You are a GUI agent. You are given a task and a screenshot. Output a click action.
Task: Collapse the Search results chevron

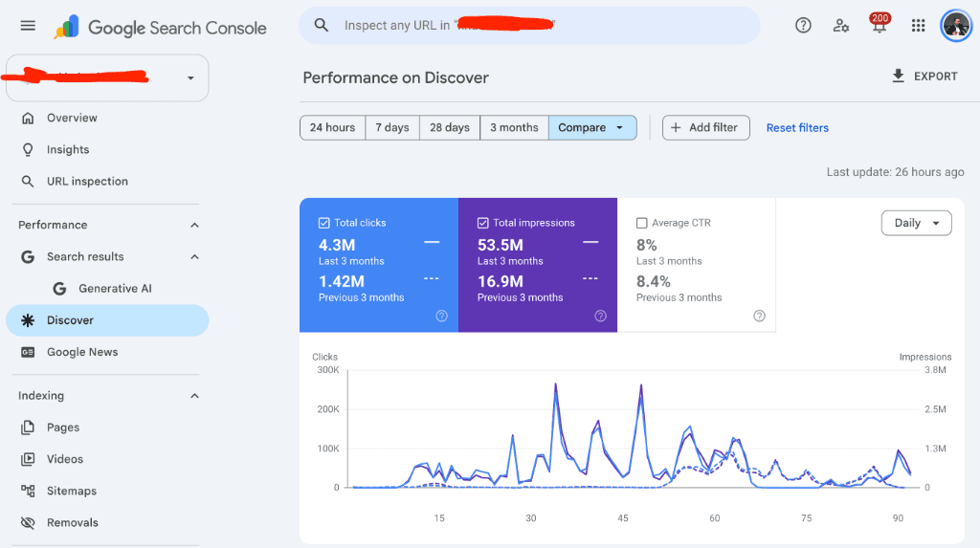194,257
